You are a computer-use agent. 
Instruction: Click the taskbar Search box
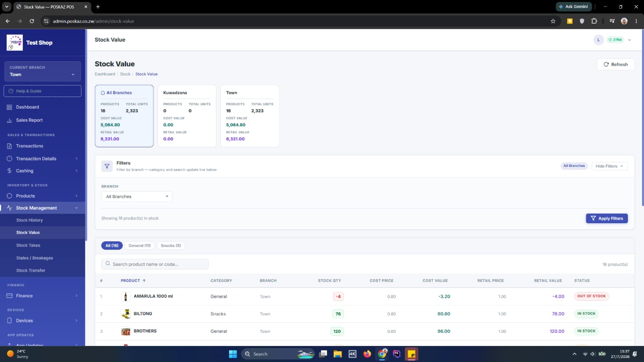click(278, 354)
